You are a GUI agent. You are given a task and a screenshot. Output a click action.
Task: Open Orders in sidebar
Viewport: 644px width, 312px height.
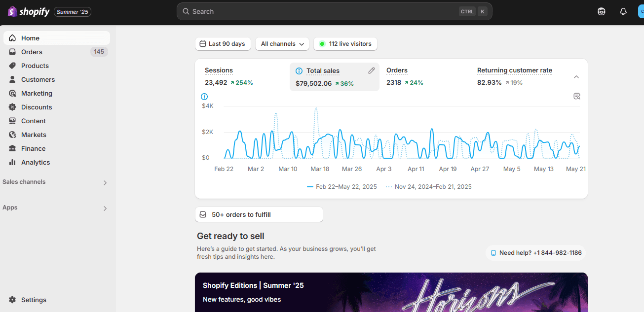pos(57,52)
